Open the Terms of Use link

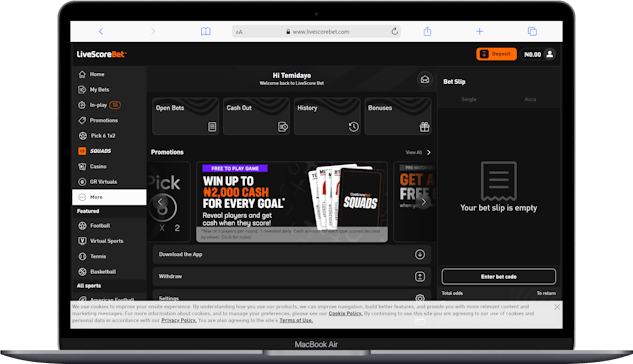296,320
